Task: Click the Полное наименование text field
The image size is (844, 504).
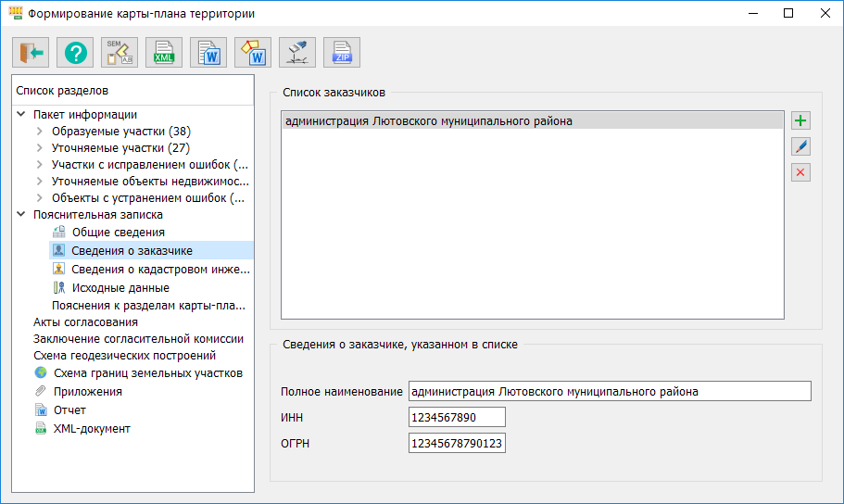Action: (609, 392)
